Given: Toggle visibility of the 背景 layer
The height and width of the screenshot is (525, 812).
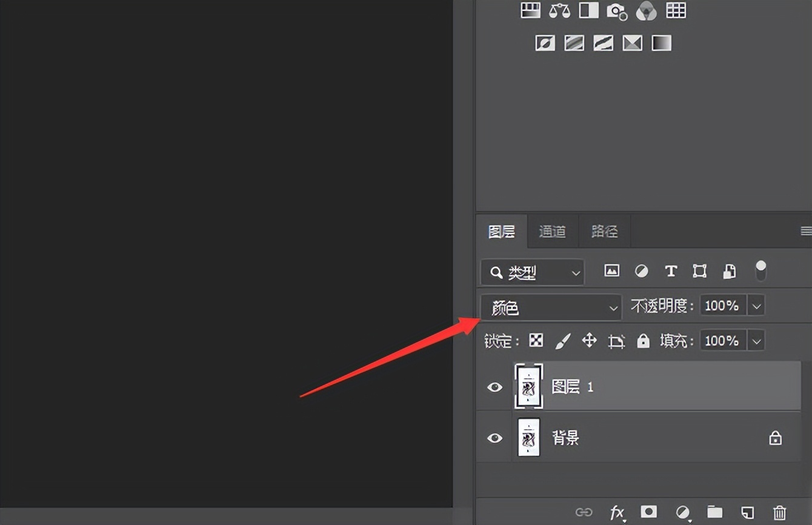Looking at the screenshot, I should tap(495, 438).
